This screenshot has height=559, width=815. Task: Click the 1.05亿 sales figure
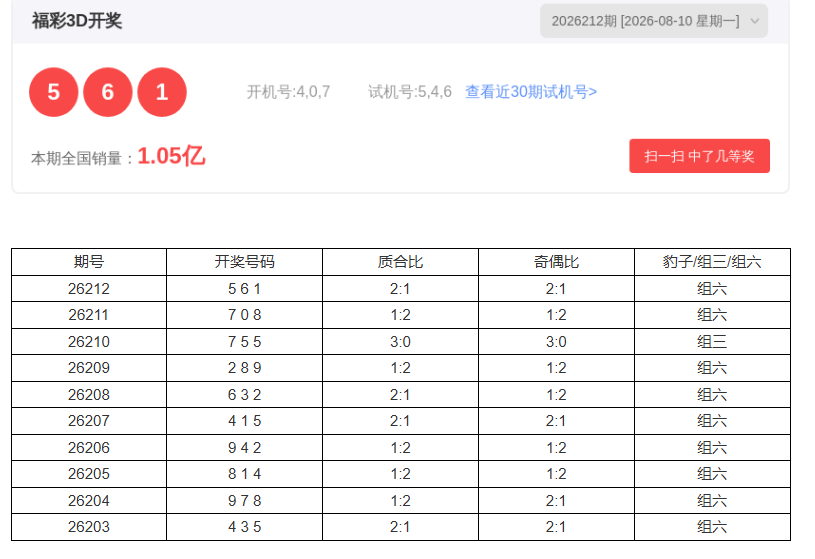click(x=172, y=156)
